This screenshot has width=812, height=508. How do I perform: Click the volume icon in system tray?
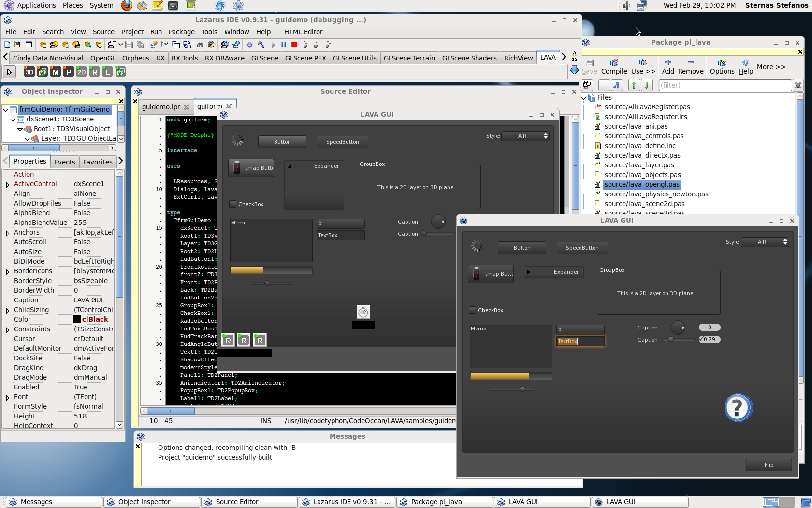(626, 6)
